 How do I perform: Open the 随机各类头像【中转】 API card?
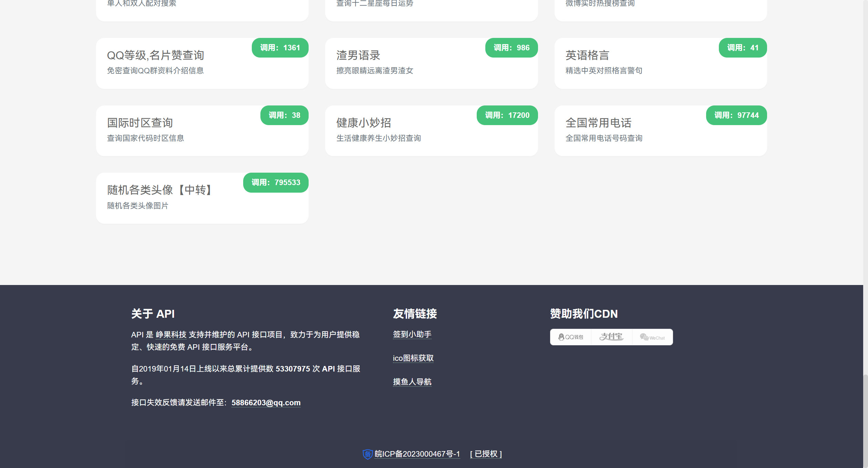(202, 198)
